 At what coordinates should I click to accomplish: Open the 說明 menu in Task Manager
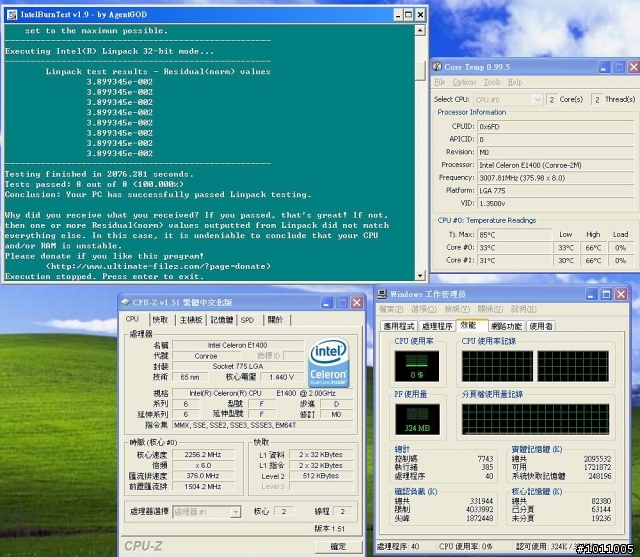[523, 309]
